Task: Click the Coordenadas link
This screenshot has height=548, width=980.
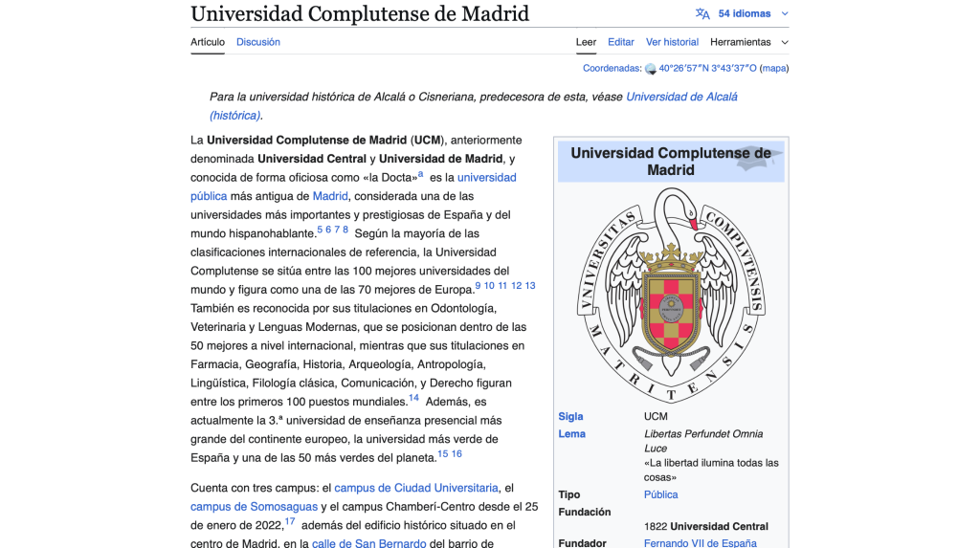Action: coord(611,68)
